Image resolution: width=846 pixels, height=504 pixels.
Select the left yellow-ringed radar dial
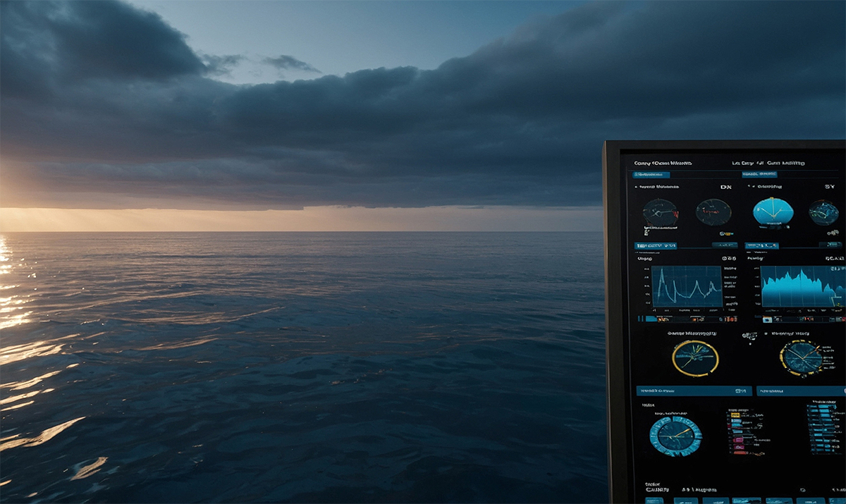[x=694, y=358]
